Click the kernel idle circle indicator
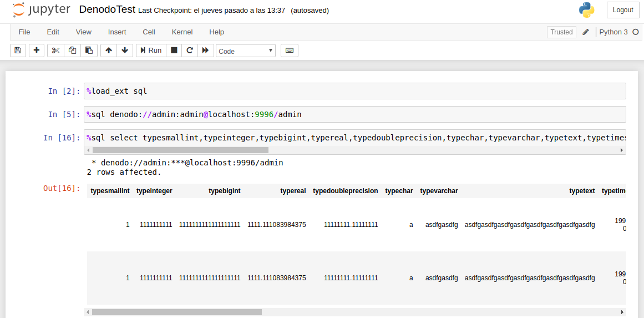Image resolution: width=644 pixels, height=318 pixels. pyautogui.click(x=635, y=32)
